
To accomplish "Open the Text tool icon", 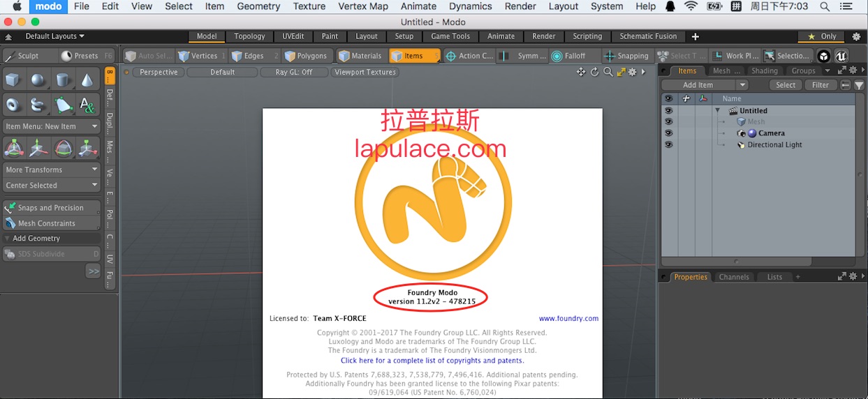I will (x=87, y=105).
